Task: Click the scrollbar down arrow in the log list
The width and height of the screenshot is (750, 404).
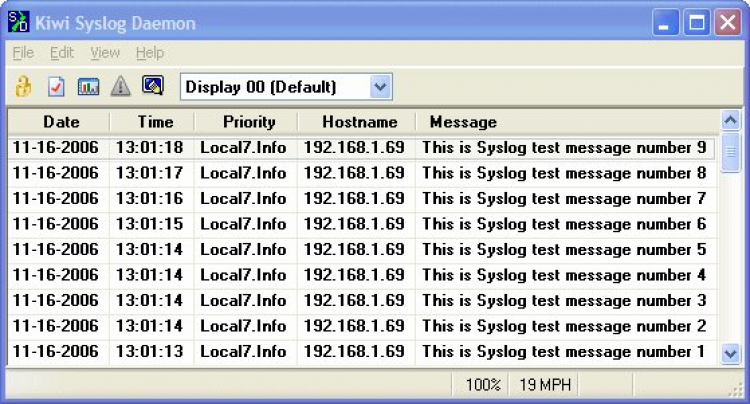Action: tap(730, 352)
